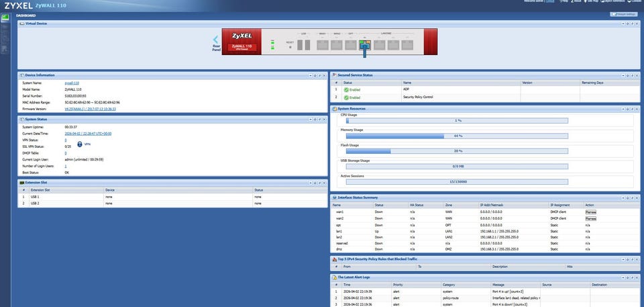The height and width of the screenshot is (307, 644).
Task: Click the Renew button for wan2
Action: click(x=590, y=218)
